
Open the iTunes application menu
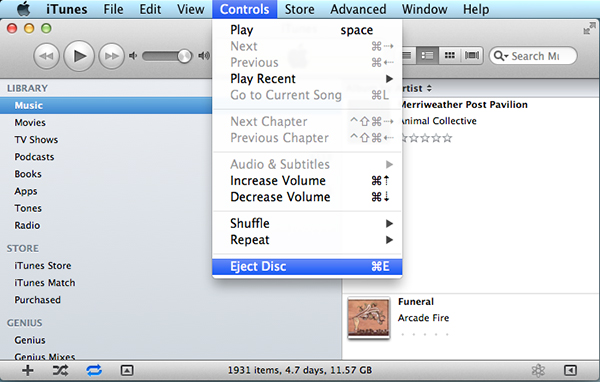(67, 9)
